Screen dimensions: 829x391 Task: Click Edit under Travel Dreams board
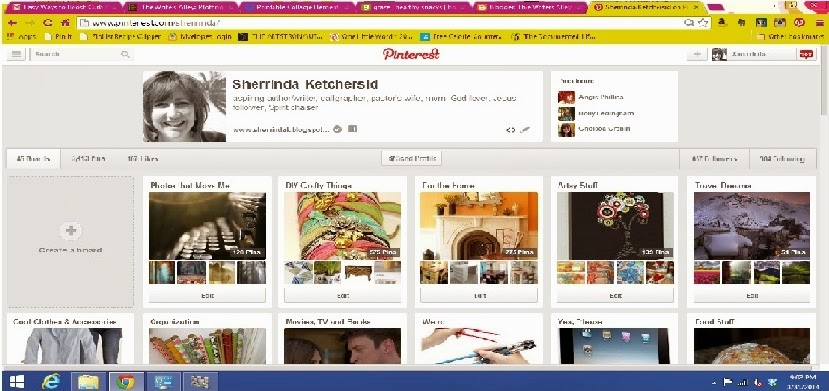click(x=752, y=296)
